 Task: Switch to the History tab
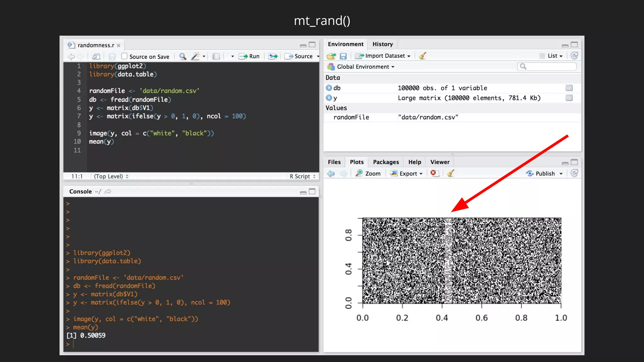383,44
